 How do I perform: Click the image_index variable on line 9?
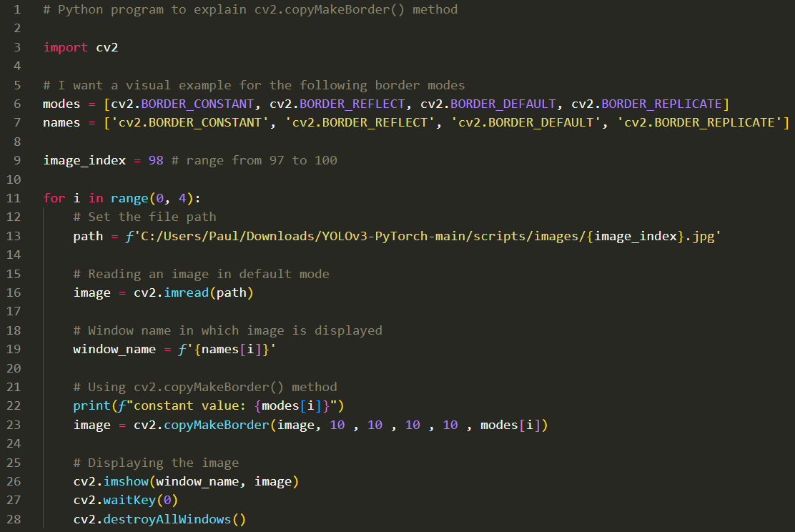(84, 161)
